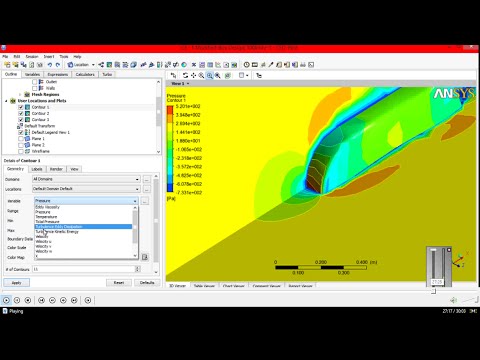Toggle the Default Legend View 1 checkbox
The image size is (480, 360).
click(21, 132)
